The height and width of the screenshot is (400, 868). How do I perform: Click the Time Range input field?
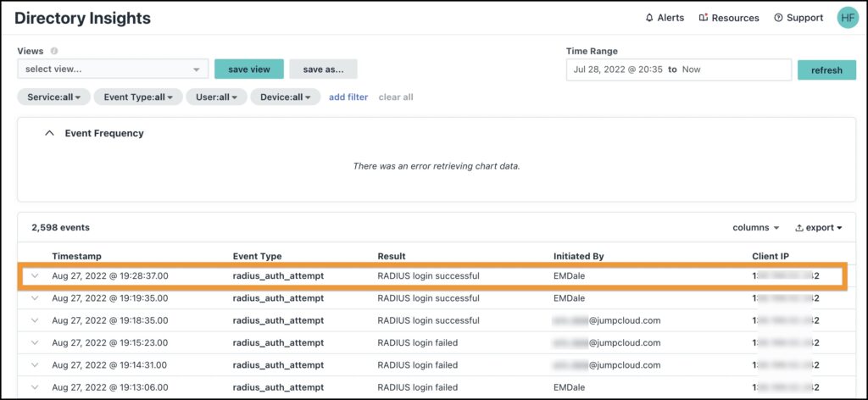(x=678, y=69)
